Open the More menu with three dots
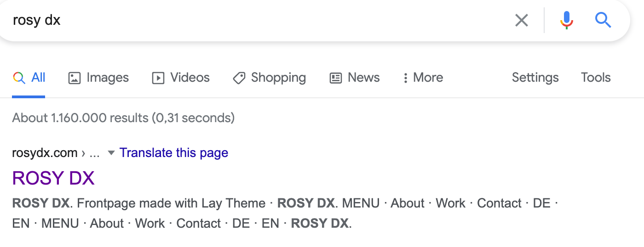 [x=405, y=78]
